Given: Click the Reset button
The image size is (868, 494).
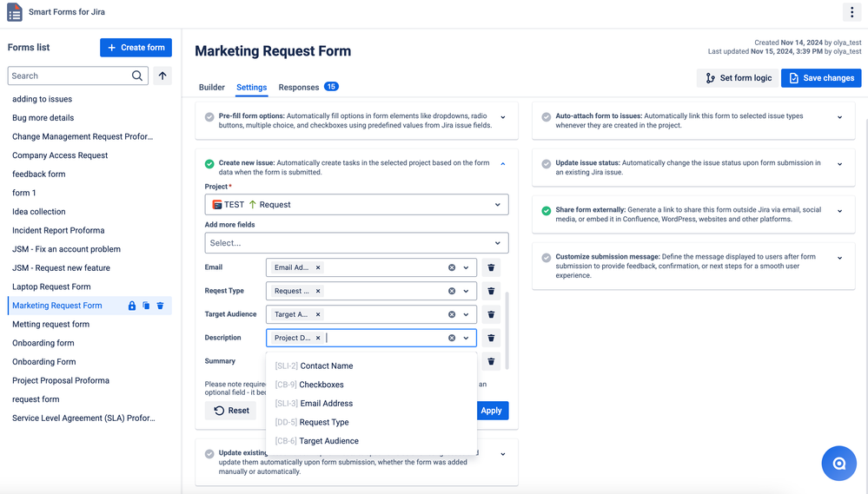Looking at the screenshot, I should point(231,411).
